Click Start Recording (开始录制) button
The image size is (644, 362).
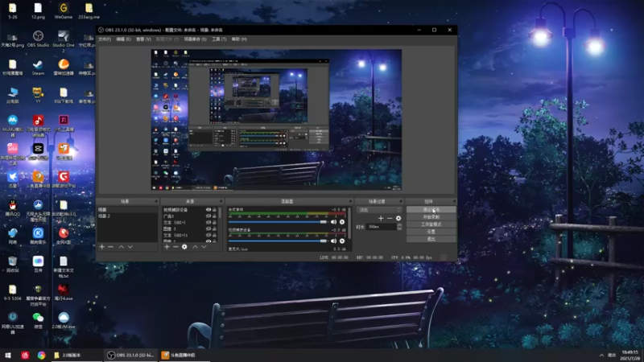[x=431, y=217]
